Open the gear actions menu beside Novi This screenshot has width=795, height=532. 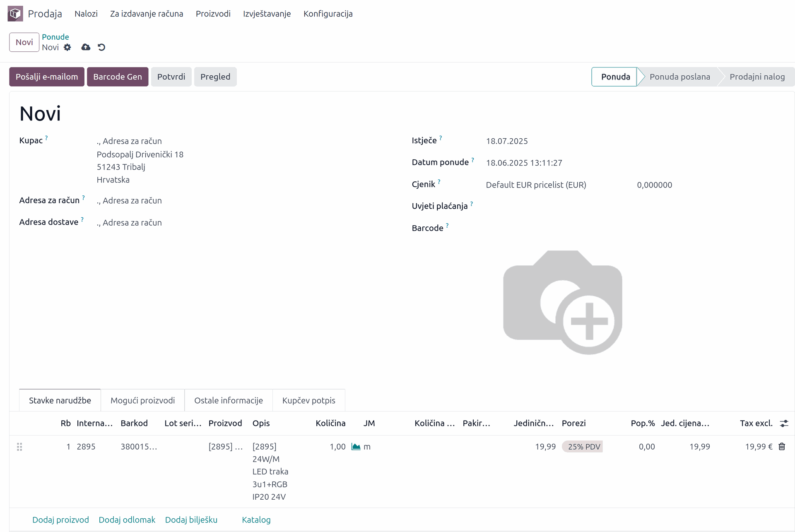(67, 47)
